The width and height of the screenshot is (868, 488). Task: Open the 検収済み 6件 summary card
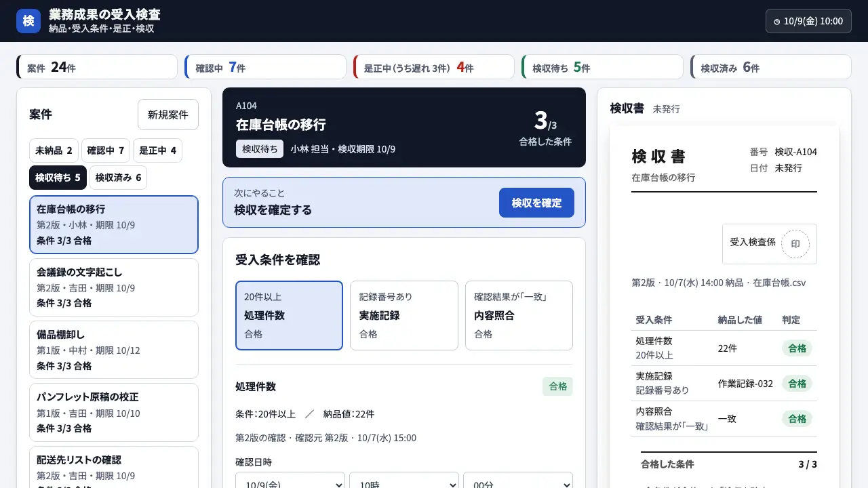(x=770, y=67)
